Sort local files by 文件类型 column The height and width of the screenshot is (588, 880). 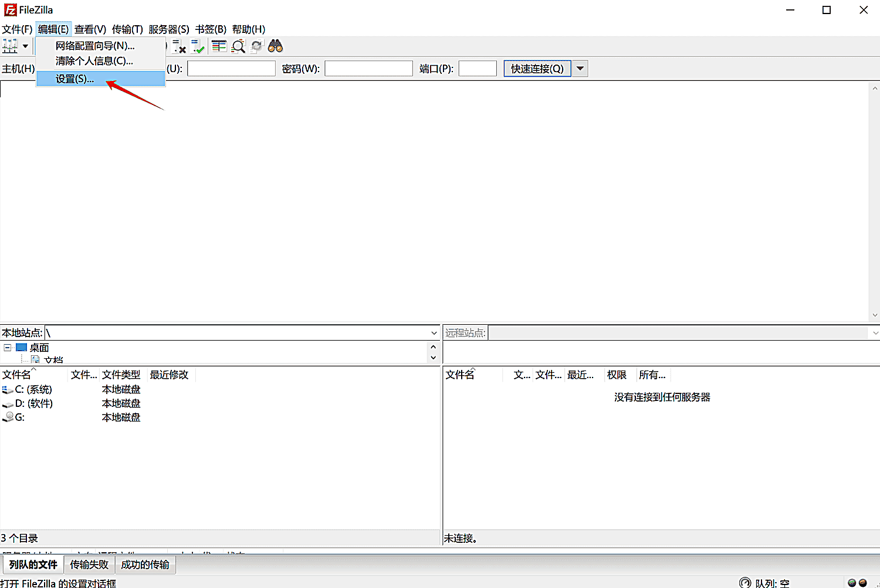(x=121, y=375)
